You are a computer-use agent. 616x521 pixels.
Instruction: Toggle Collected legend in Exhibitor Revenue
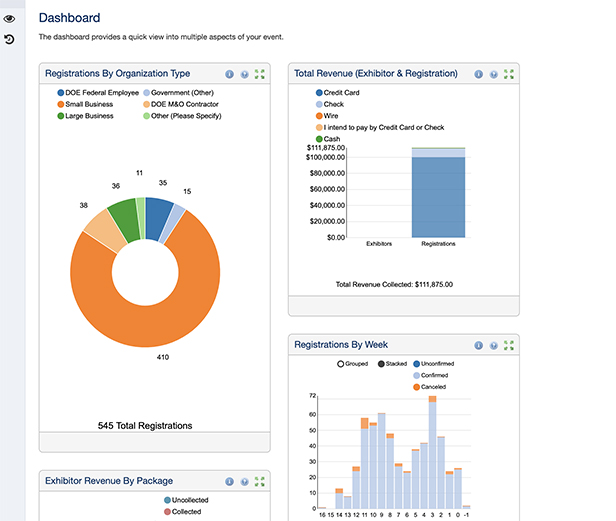(183, 512)
